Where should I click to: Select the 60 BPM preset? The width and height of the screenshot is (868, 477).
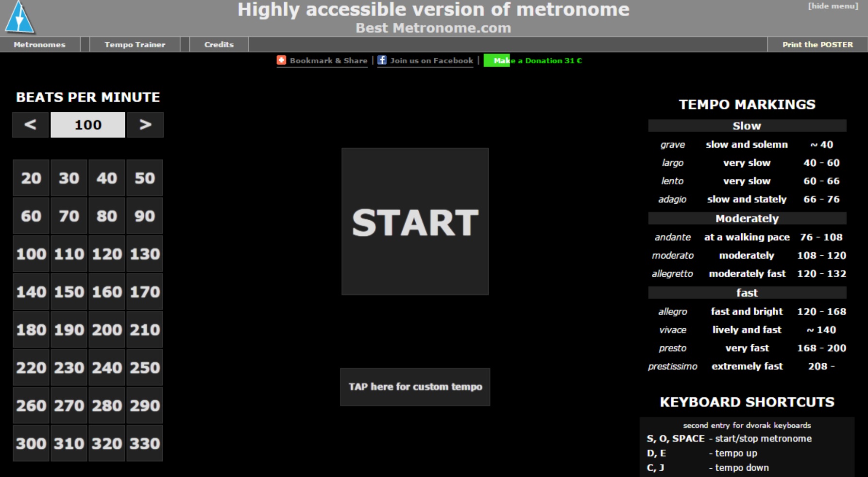click(31, 216)
